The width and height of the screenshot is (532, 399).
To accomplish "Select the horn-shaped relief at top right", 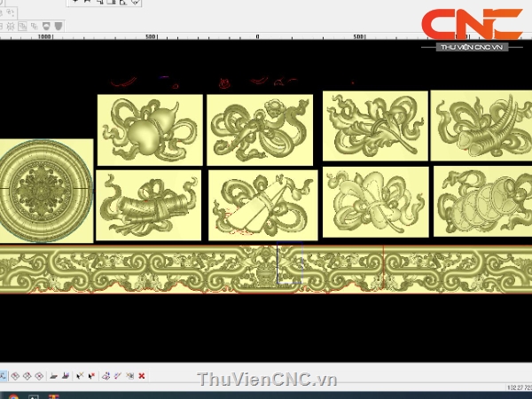I will tap(480, 125).
